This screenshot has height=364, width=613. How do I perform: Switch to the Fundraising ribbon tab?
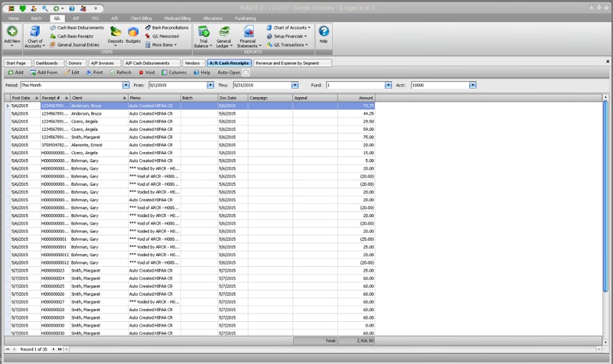coord(245,19)
